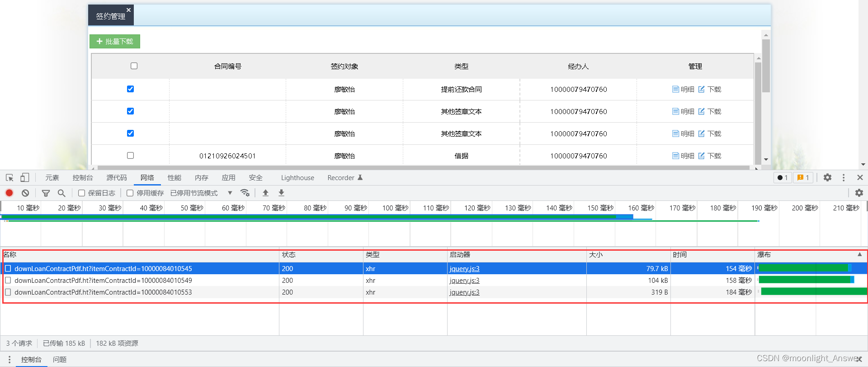Switch to the 应用 tab
This screenshot has height=367, width=868.
[x=229, y=177]
